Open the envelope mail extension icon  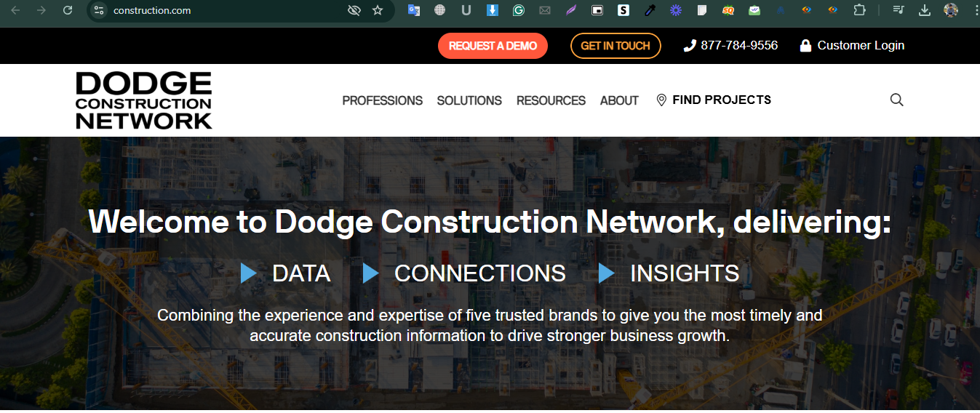click(545, 10)
